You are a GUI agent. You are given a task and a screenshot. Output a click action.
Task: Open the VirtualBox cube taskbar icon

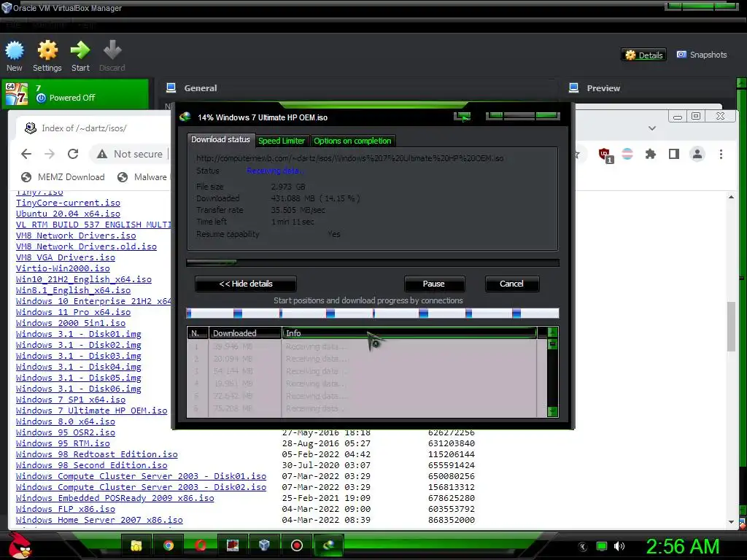264,545
